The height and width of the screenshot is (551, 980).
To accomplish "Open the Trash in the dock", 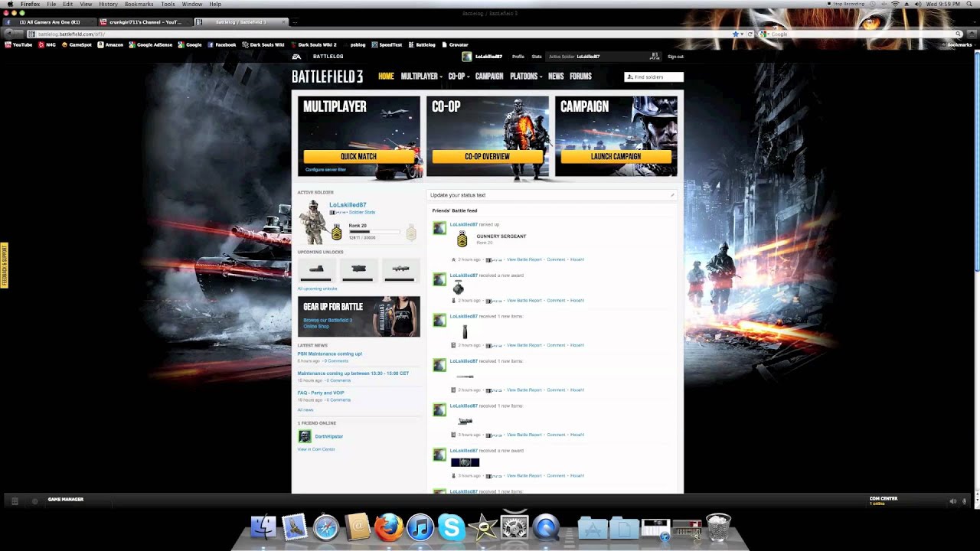I will [x=718, y=527].
